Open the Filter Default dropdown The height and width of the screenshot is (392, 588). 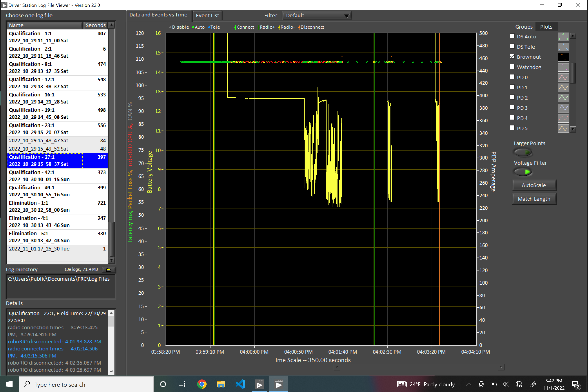coord(317,15)
